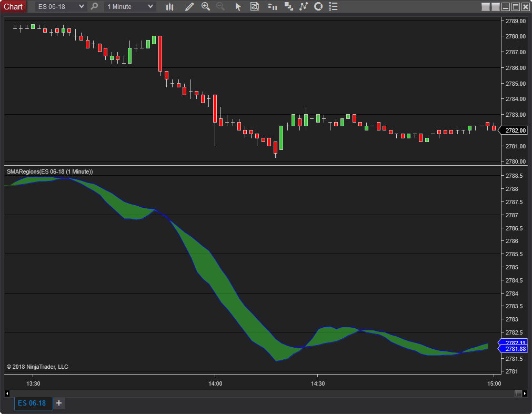Maximize the chart window
The width and height of the screenshot is (532, 414).
515,7
